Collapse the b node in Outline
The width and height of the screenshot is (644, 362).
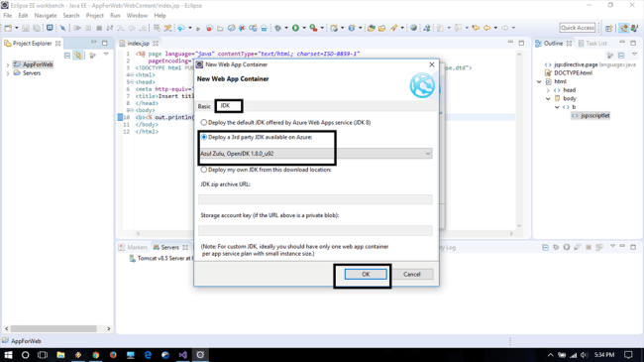(557, 107)
